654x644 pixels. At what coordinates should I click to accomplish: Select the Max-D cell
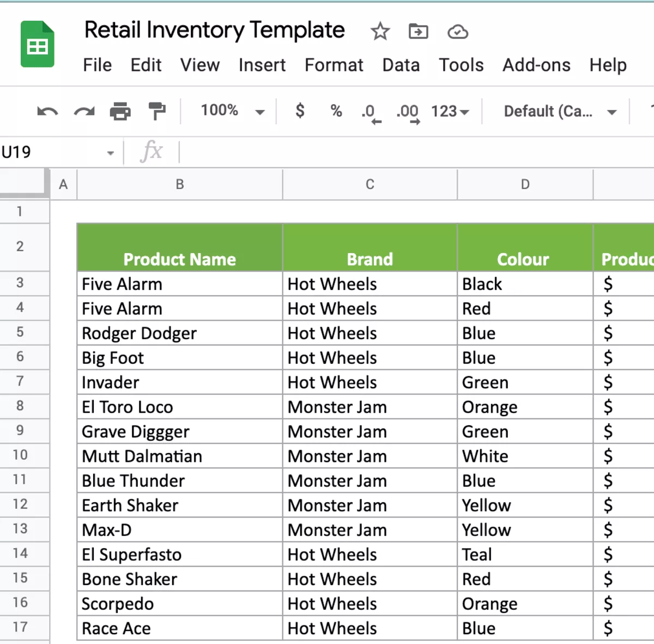[x=180, y=529]
